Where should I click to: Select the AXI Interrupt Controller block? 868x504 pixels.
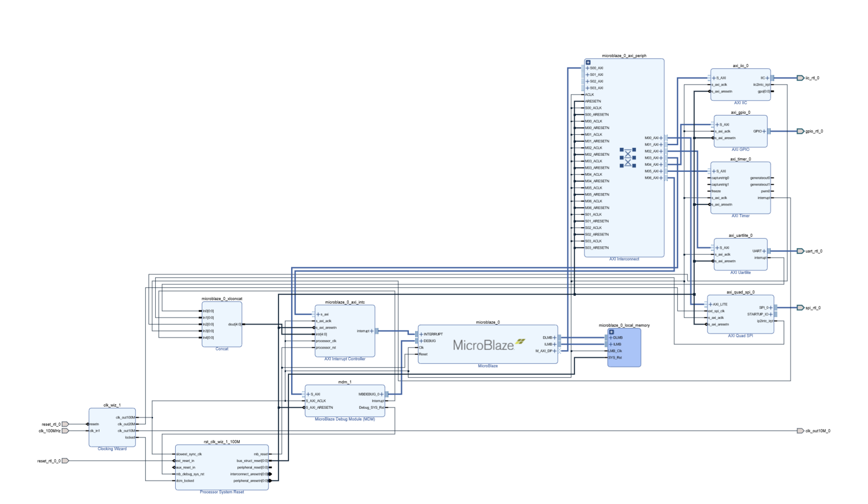[x=344, y=332]
